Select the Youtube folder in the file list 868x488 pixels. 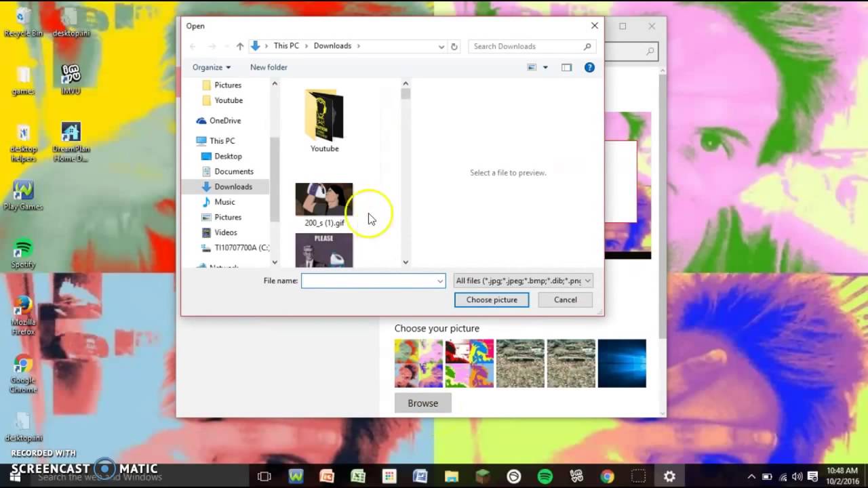(325, 121)
